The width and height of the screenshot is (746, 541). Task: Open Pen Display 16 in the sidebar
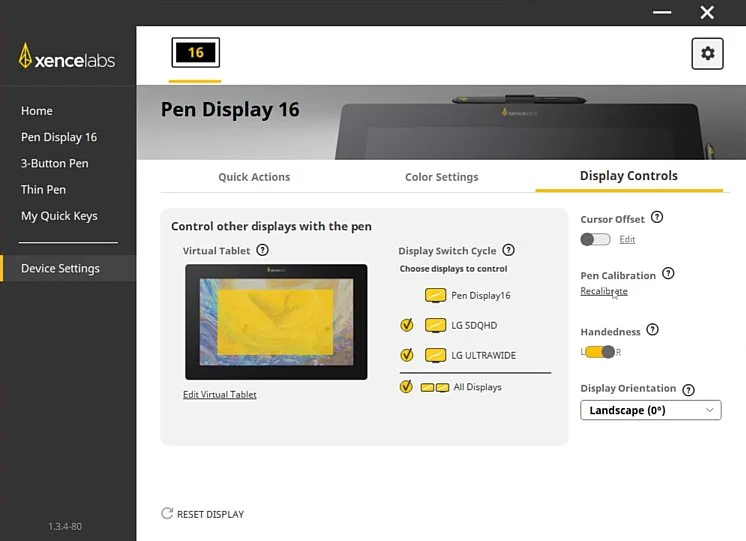pos(59,137)
